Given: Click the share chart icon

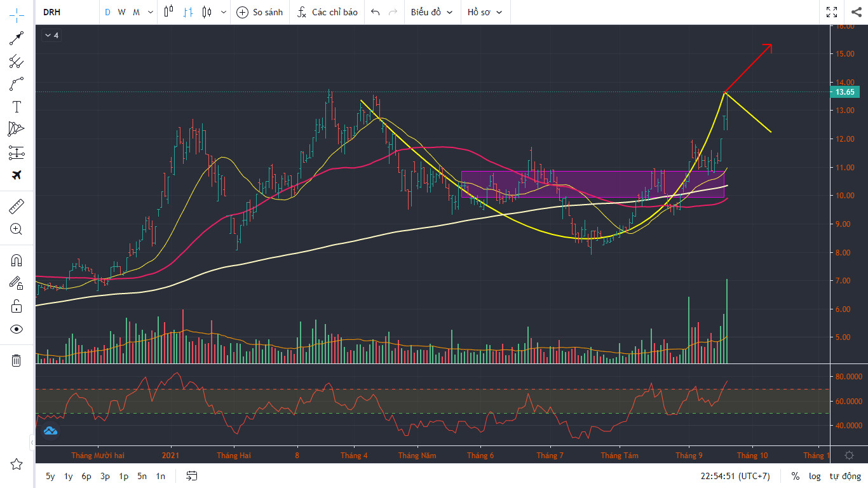Looking at the screenshot, I should (855, 12).
